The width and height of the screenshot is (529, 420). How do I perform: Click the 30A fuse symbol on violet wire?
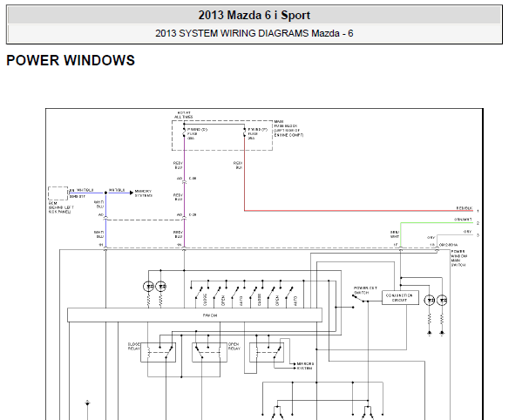(x=184, y=132)
